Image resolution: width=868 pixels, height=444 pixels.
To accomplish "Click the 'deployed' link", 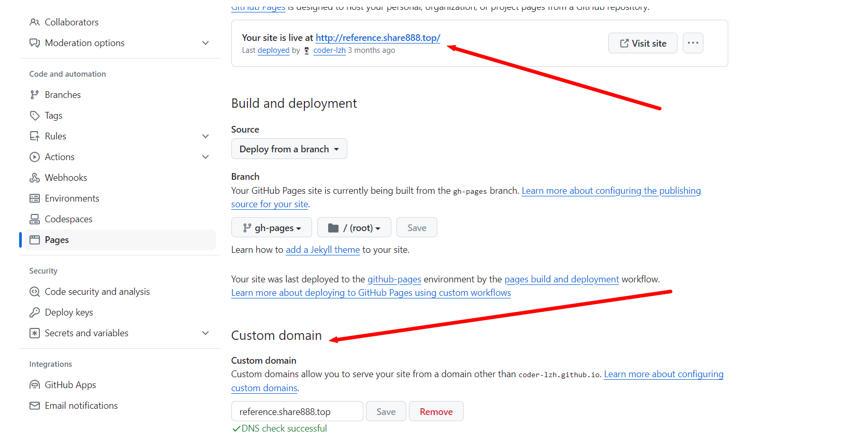I will [274, 50].
